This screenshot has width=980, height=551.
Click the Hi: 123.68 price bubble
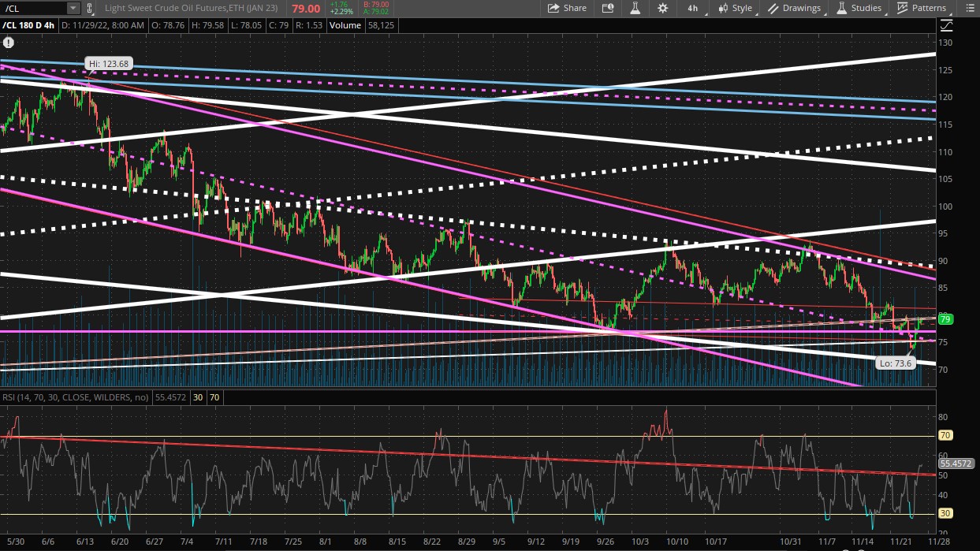(x=109, y=63)
